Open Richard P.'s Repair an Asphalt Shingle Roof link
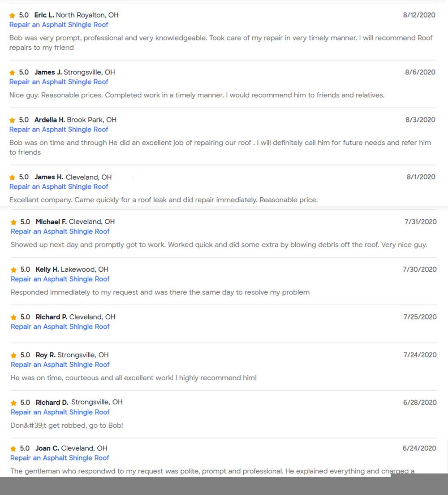Viewport: 448px width, 495px height. [60, 326]
